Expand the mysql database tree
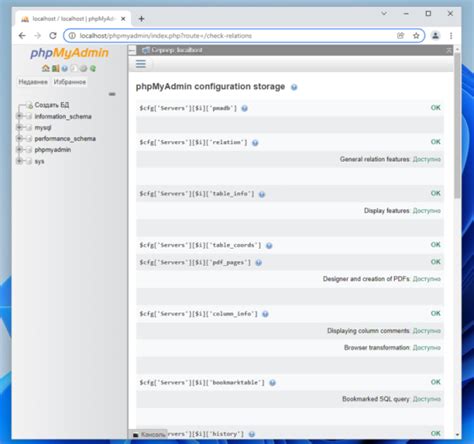This screenshot has height=444, width=474. (x=19, y=127)
